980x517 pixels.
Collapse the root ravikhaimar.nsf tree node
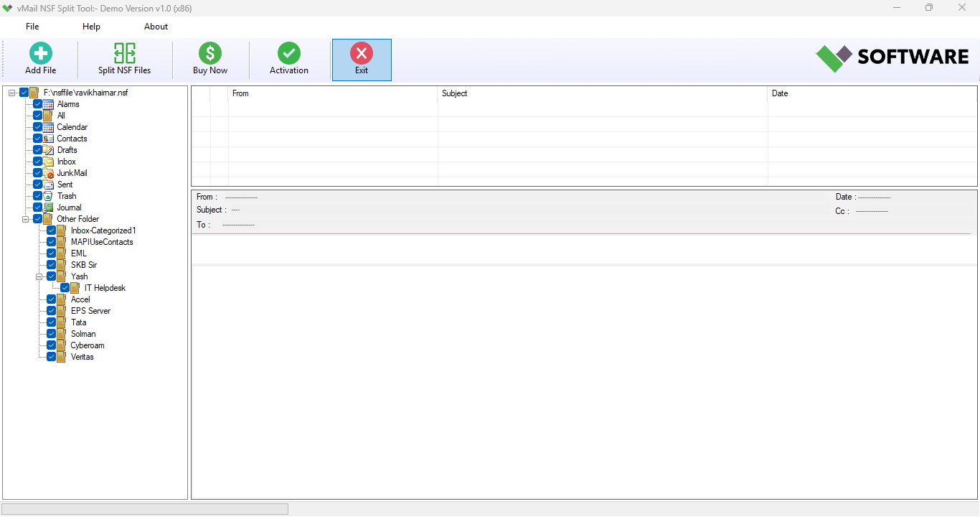pos(12,93)
